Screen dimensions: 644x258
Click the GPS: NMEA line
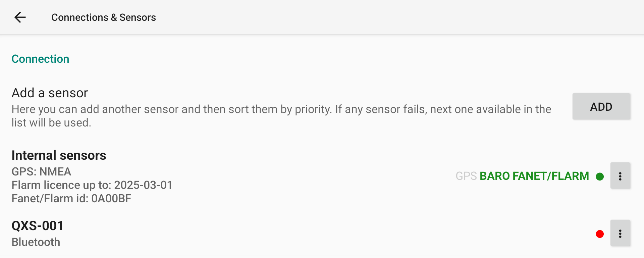click(x=41, y=172)
